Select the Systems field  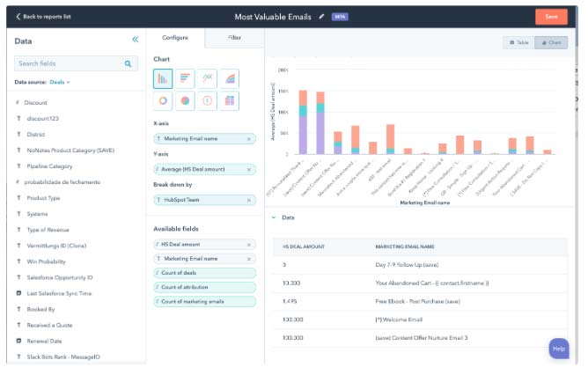pos(37,214)
